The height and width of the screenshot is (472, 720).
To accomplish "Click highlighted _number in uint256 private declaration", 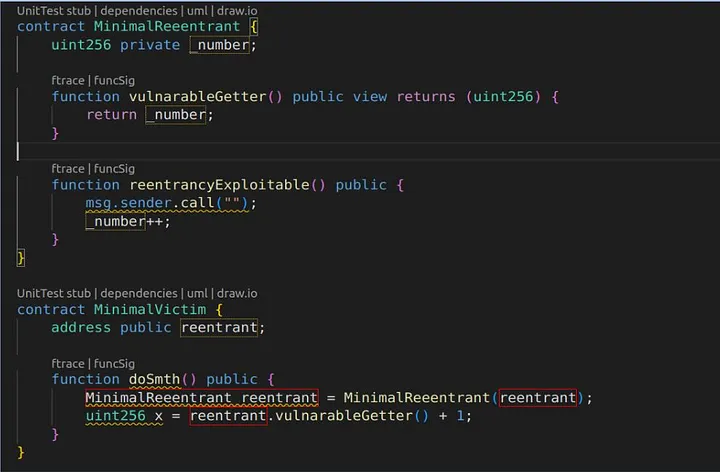I will (x=222, y=45).
